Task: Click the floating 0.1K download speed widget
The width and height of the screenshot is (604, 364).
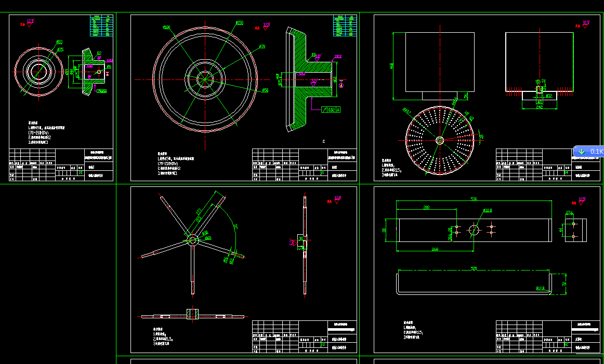Action: [588, 151]
